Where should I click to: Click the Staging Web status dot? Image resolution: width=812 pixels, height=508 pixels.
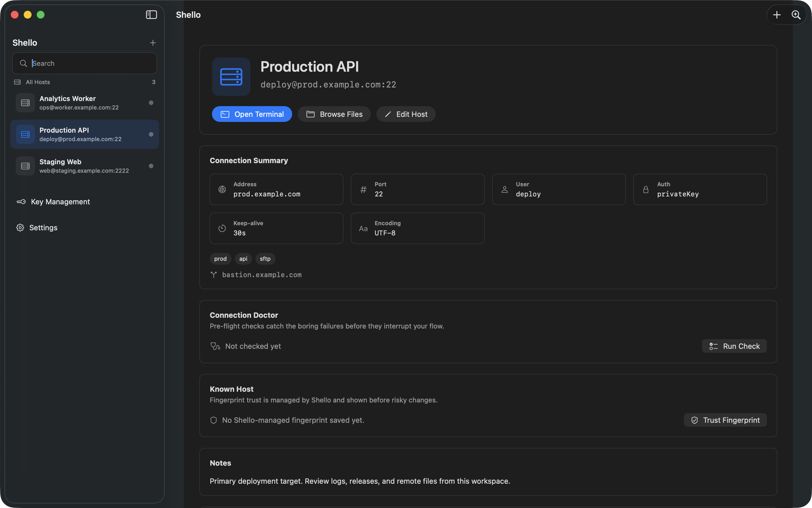pyautogui.click(x=151, y=166)
